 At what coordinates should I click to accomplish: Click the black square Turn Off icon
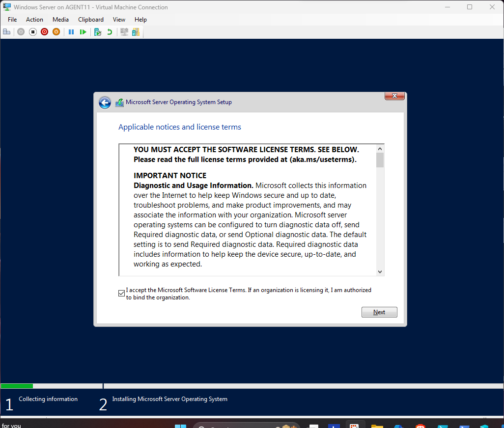tap(33, 32)
